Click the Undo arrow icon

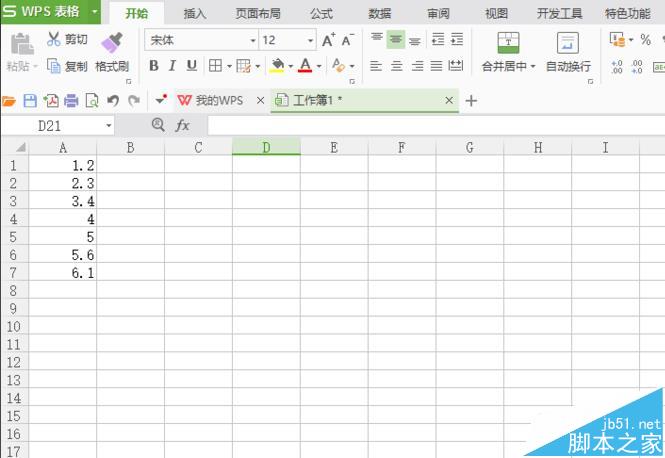pyautogui.click(x=113, y=101)
